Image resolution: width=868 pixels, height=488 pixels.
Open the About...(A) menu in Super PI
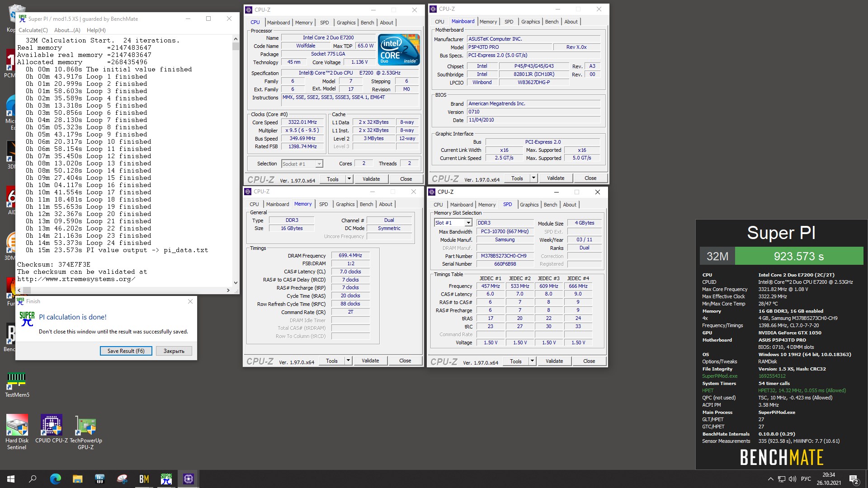pos(67,30)
